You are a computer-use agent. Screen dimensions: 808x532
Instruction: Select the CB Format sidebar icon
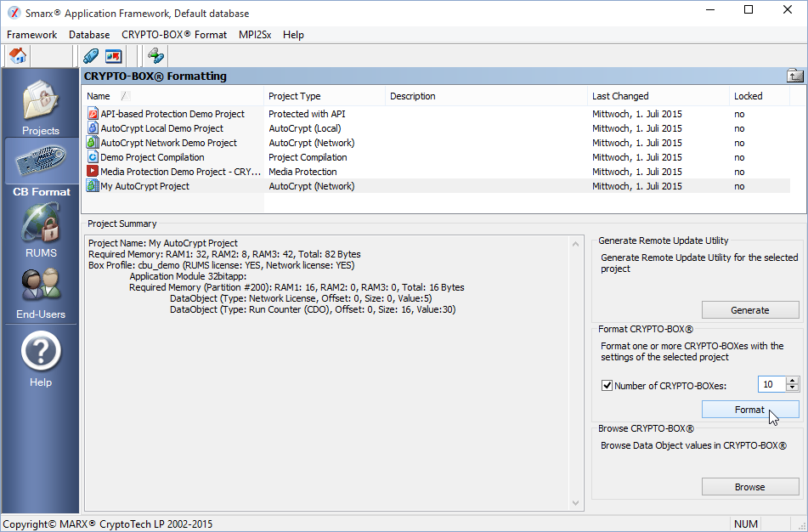point(41,167)
